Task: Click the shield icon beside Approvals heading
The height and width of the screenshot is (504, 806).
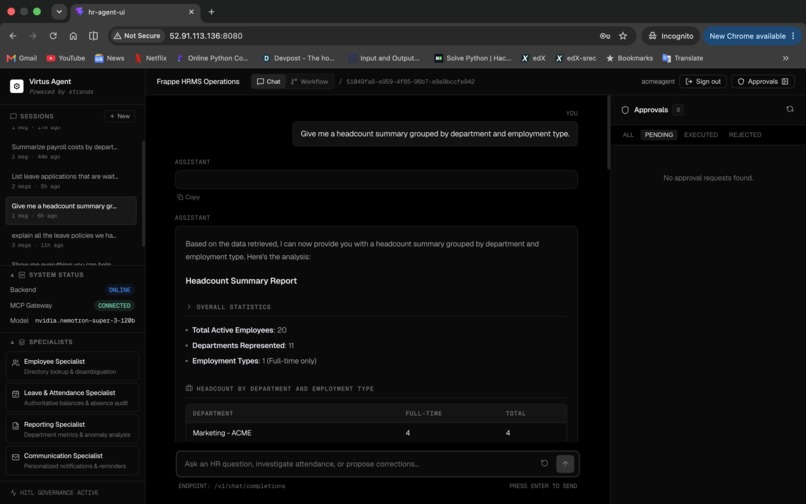Action: coord(625,110)
